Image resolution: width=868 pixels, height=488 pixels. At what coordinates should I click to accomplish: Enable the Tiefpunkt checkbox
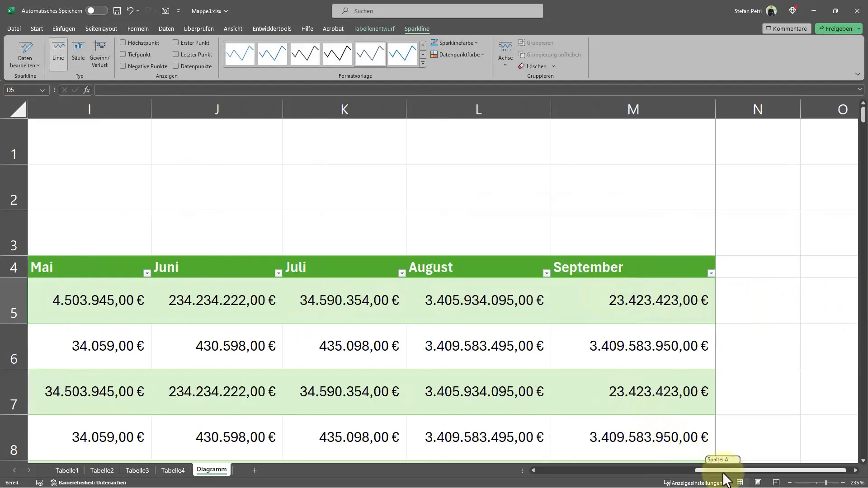pos(123,54)
